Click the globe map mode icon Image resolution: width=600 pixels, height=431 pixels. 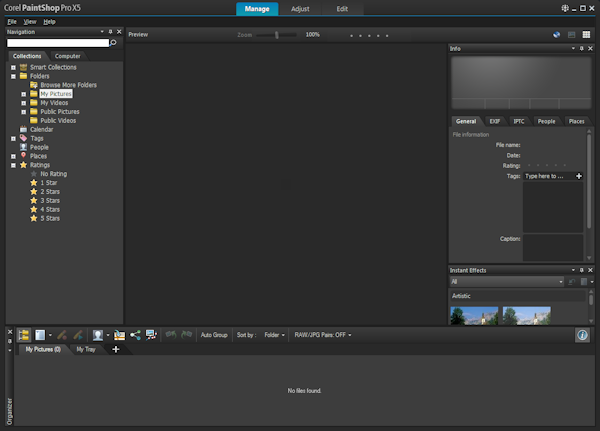point(557,34)
